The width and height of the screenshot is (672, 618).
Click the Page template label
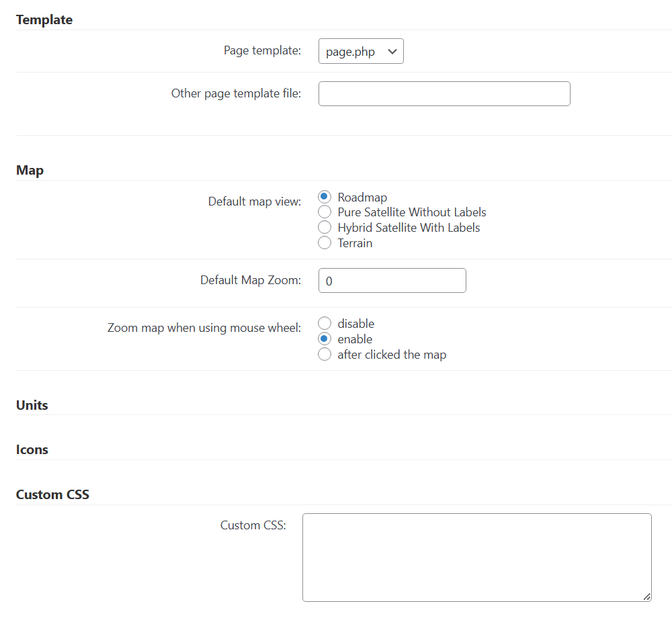tap(262, 50)
